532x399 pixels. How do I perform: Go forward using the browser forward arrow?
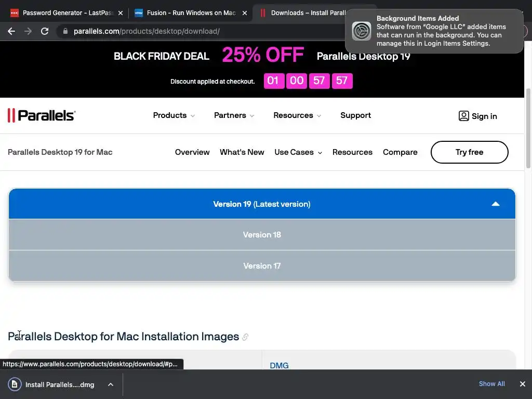coord(28,31)
